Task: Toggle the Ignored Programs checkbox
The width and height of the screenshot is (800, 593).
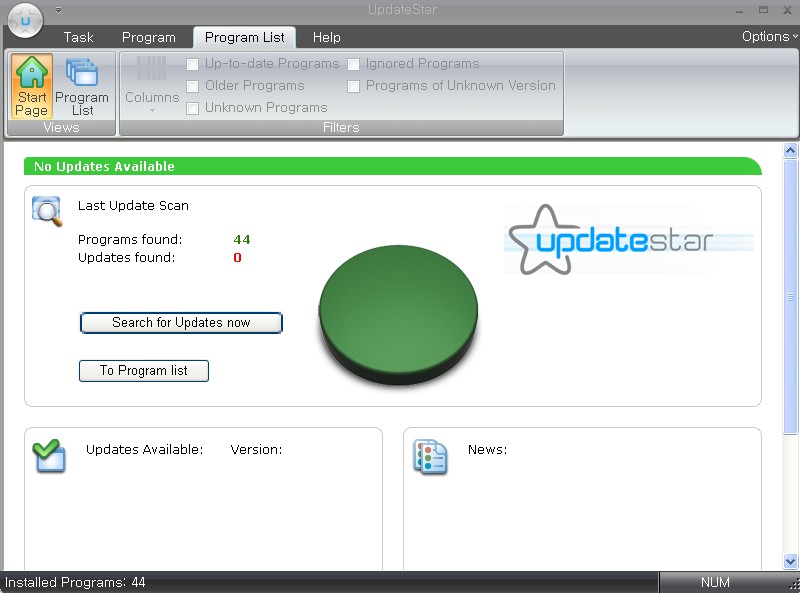Action: click(354, 64)
